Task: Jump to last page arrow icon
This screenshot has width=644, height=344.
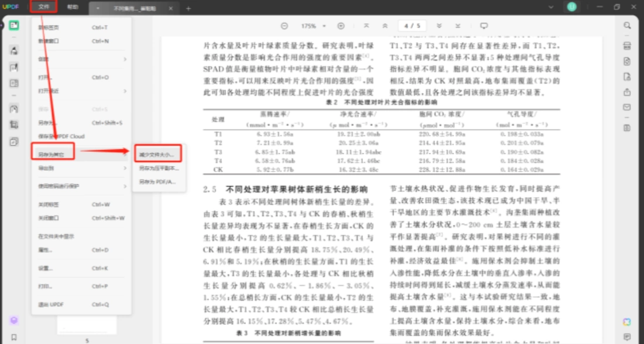Action: [x=458, y=26]
